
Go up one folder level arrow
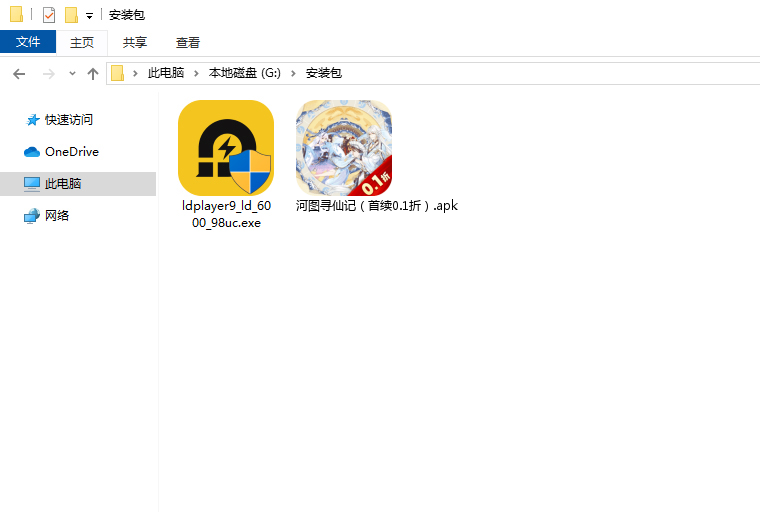pyautogui.click(x=93, y=74)
